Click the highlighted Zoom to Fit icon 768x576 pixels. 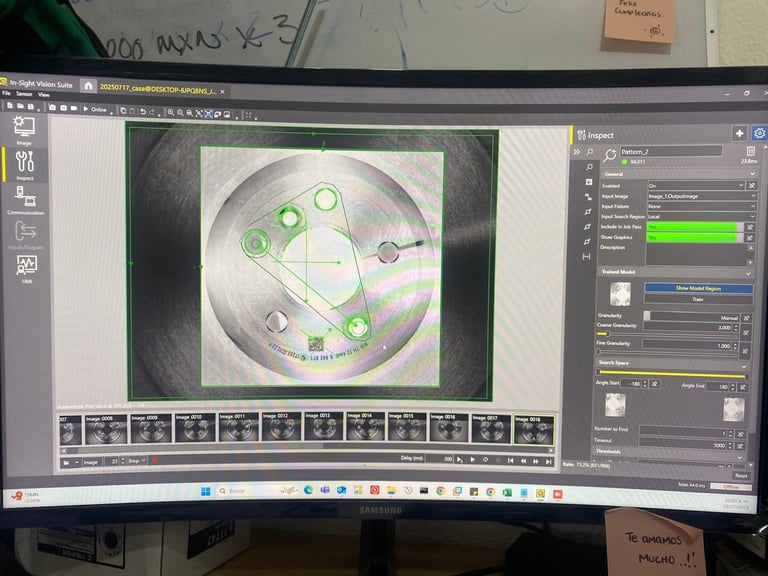click(208, 114)
